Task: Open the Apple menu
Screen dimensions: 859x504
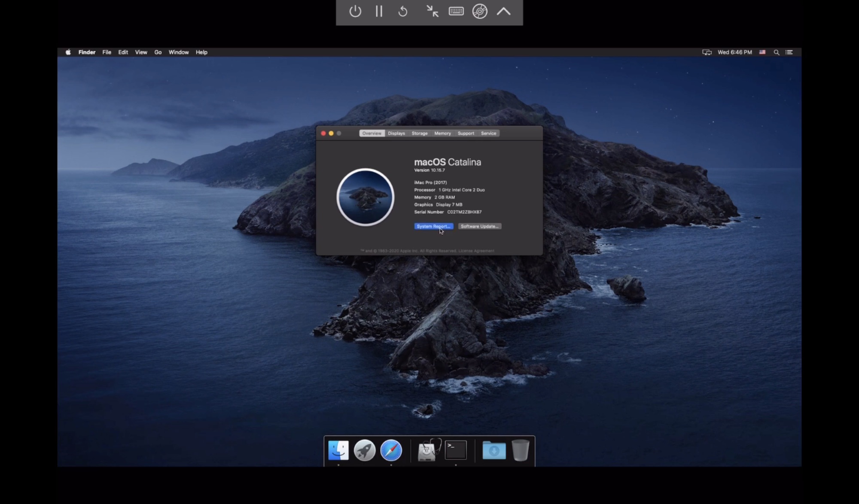Action: [x=68, y=52]
